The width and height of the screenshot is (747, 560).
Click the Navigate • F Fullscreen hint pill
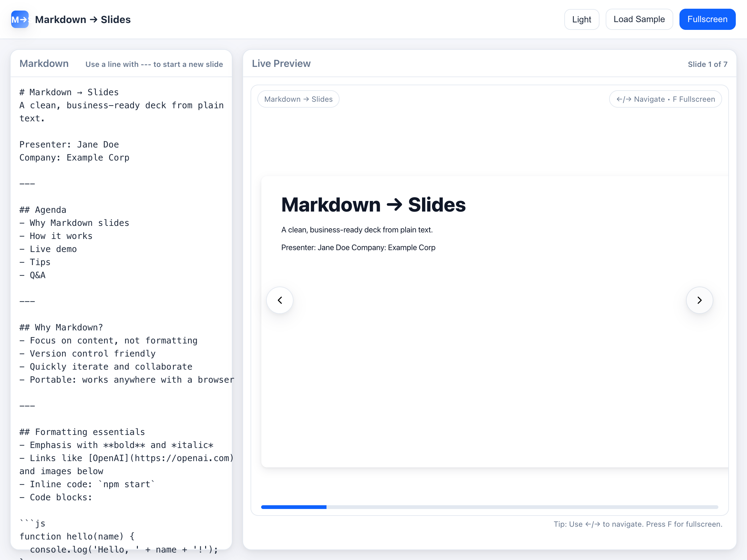pos(665,99)
